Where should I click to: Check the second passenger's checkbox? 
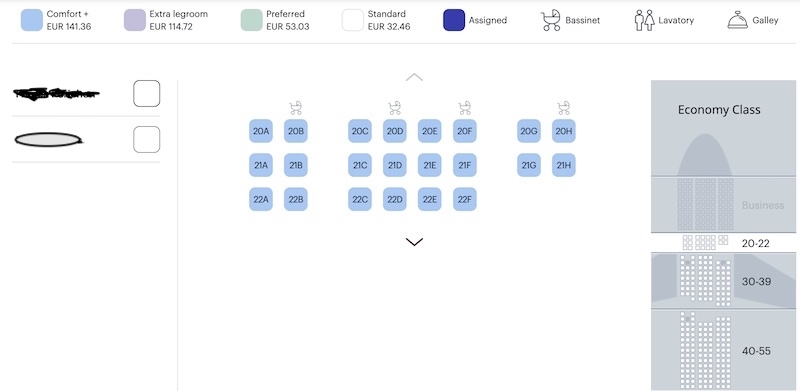coord(146,139)
